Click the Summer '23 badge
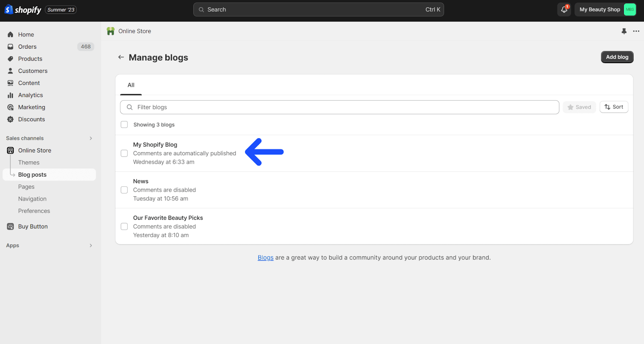 (x=61, y=10)
